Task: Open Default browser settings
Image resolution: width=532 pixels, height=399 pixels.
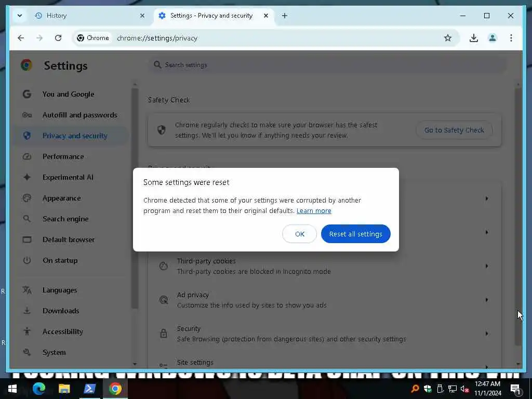Action: pyautogui.click(x=71, y=240)
